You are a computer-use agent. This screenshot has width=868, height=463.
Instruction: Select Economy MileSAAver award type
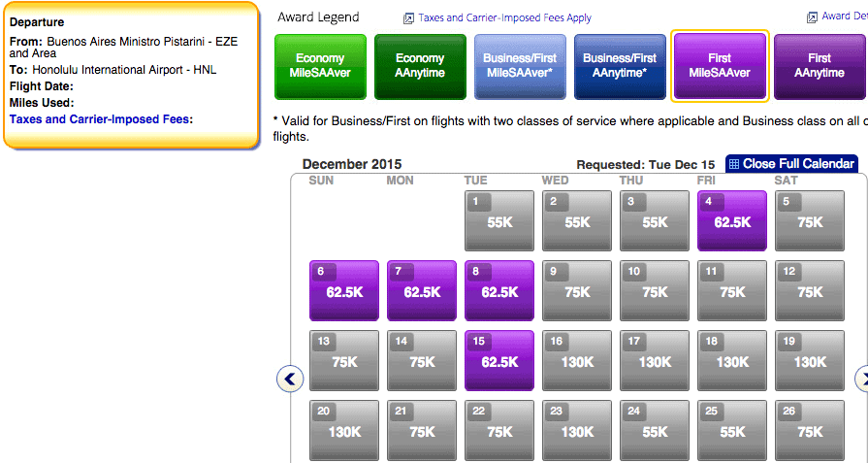click(x=320, y=66)
